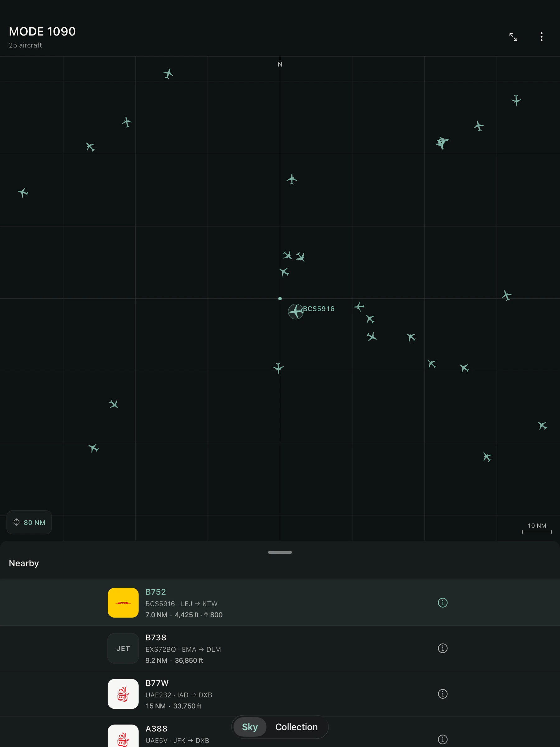Open the B77W UAE232 IAD to DXB row
Viewport: 560px width, 747px height.
tap(280, 694)
